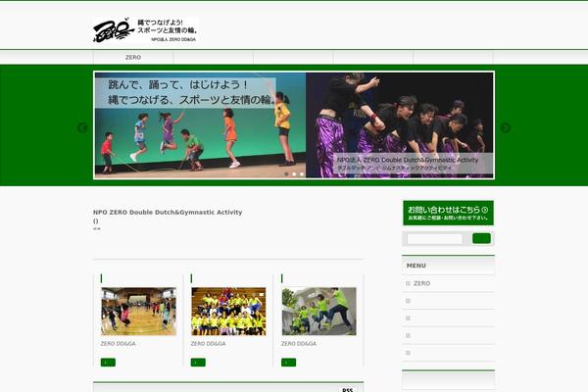Click the RSS feed icon
588x392 pixels.
pos(347,389)
